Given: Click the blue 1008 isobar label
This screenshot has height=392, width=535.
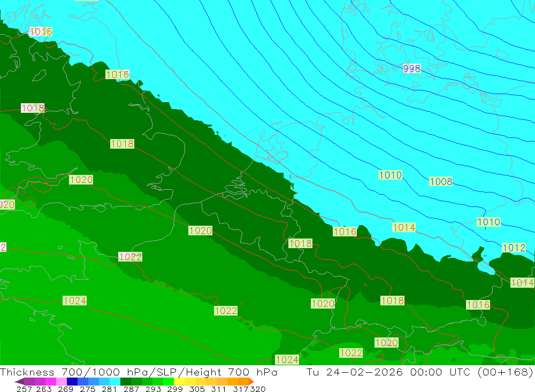Looking at the screenshot, I should (x=441, y=181).
